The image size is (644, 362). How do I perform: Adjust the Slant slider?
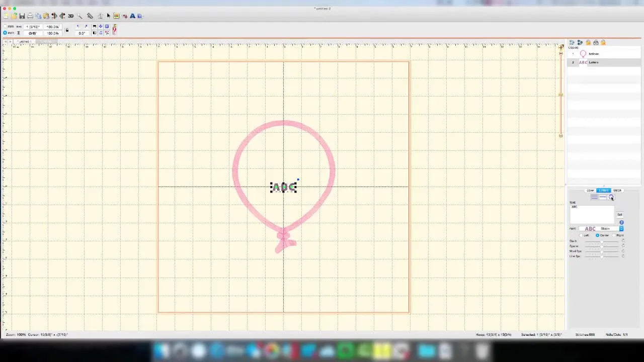click(x=602, y=242)
